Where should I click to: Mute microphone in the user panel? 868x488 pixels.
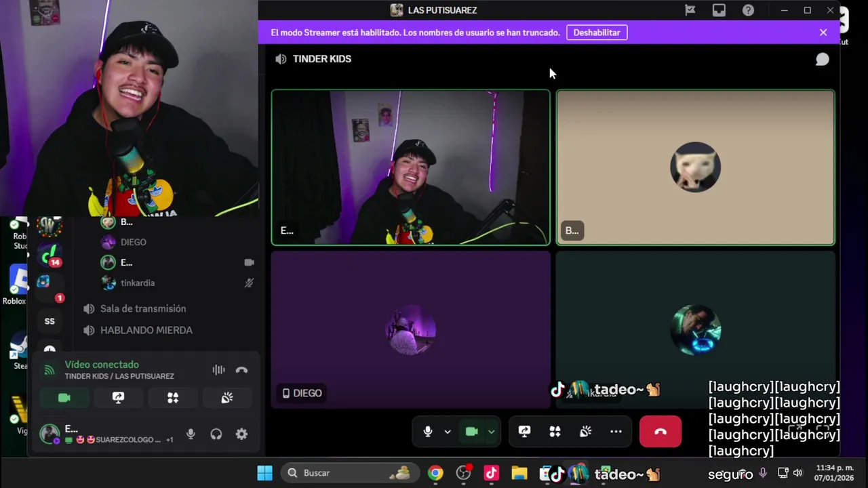tap(191, 434)
